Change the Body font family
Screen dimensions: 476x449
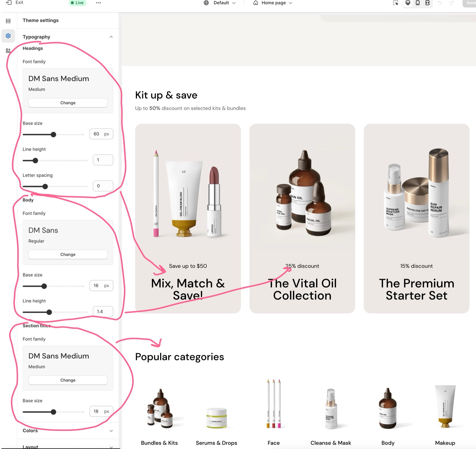(68, 255)
